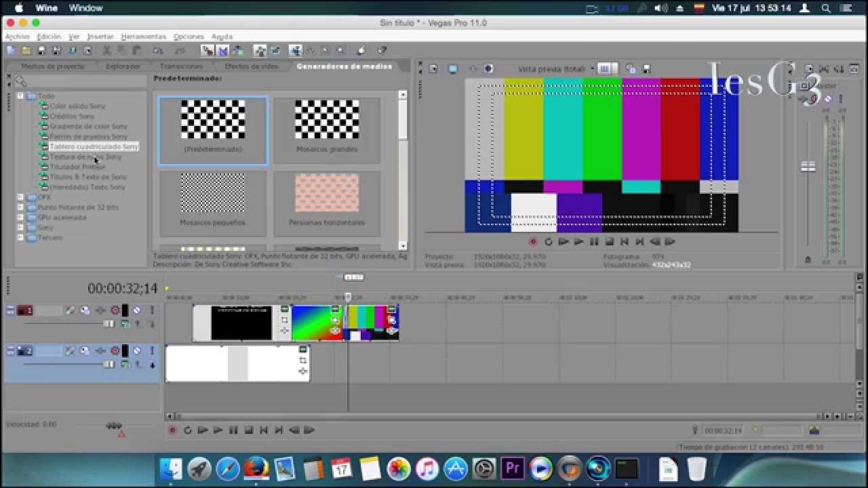Toggle mute on video track 1

tap(136, 310)
